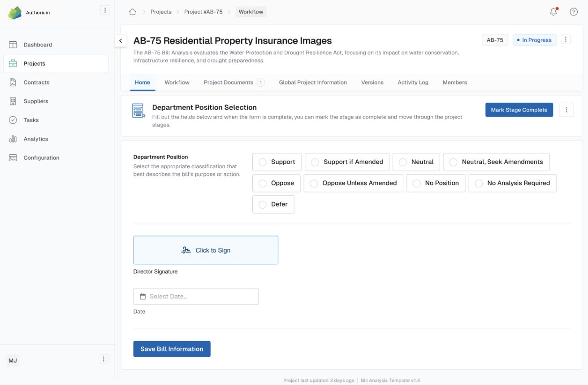Open the project header three-dot menu

tap(566, 39)
